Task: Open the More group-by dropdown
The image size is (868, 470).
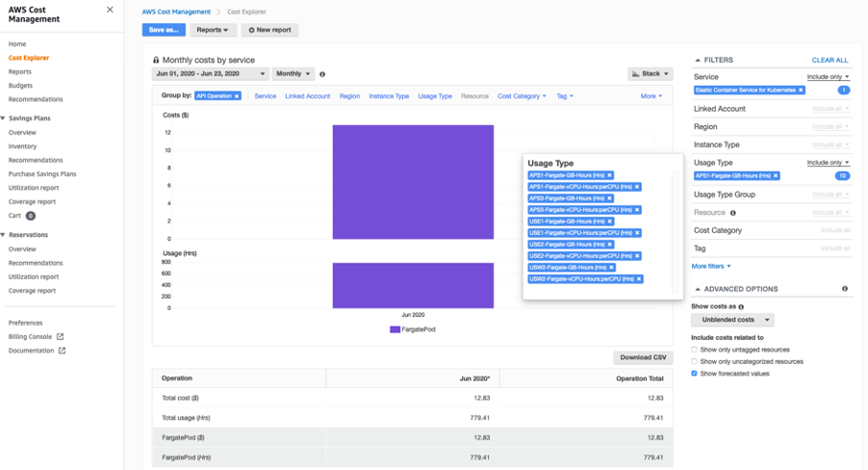Action: [x=651, y=96]
